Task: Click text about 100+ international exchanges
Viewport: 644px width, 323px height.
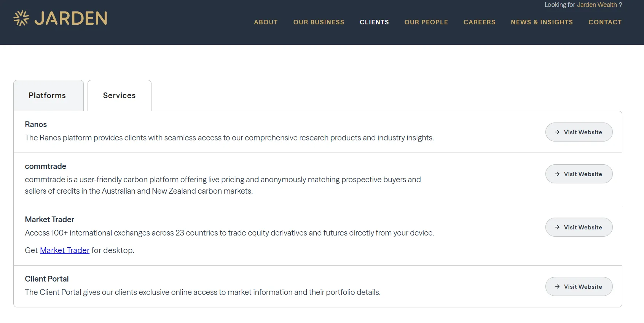Action: click(229, 233)
